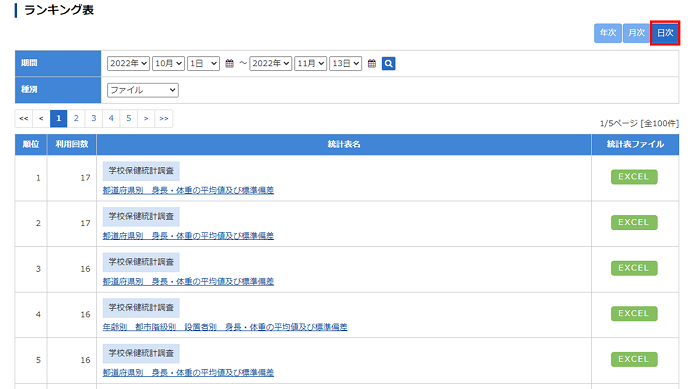Click the 1/5ページ [全100件] page count text

click(x=639, y=123)
